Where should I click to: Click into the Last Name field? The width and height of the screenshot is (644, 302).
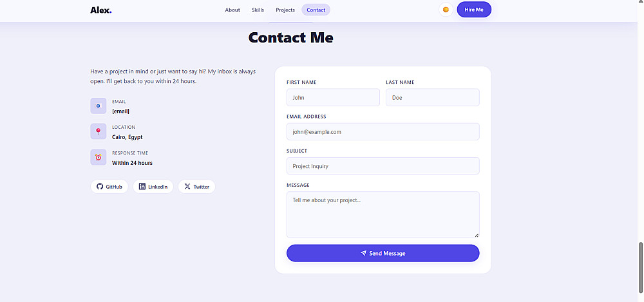432,97
